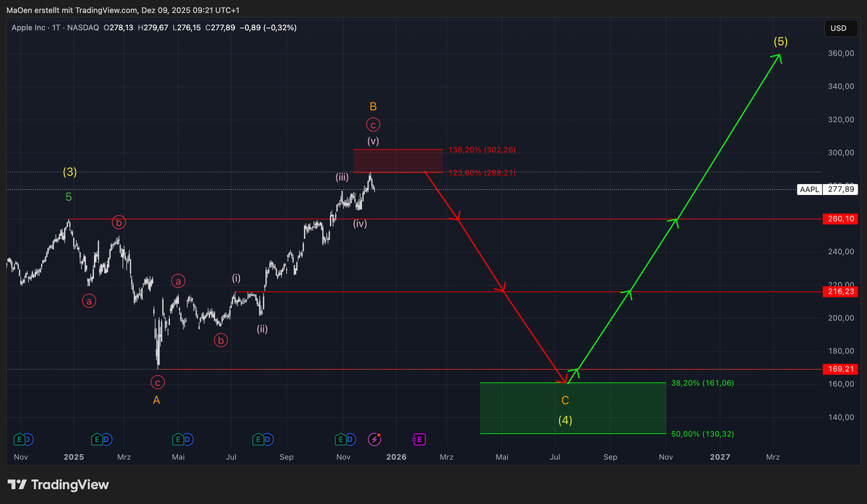Click the dividend marker under July
867x504 pixels.
[x=269, y=439]
